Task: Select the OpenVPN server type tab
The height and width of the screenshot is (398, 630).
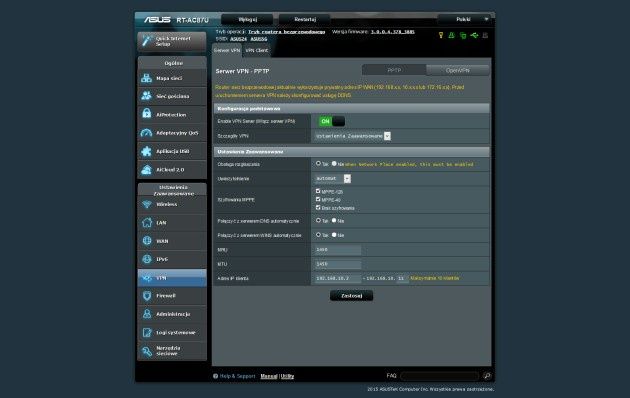Action: (x=458, y=70)
